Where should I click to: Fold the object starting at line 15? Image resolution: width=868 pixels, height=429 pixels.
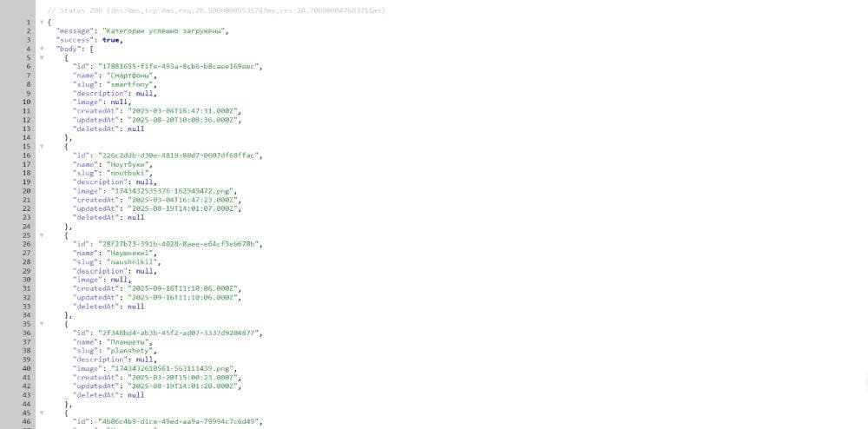pyautogui.click(x=41, y=146)
